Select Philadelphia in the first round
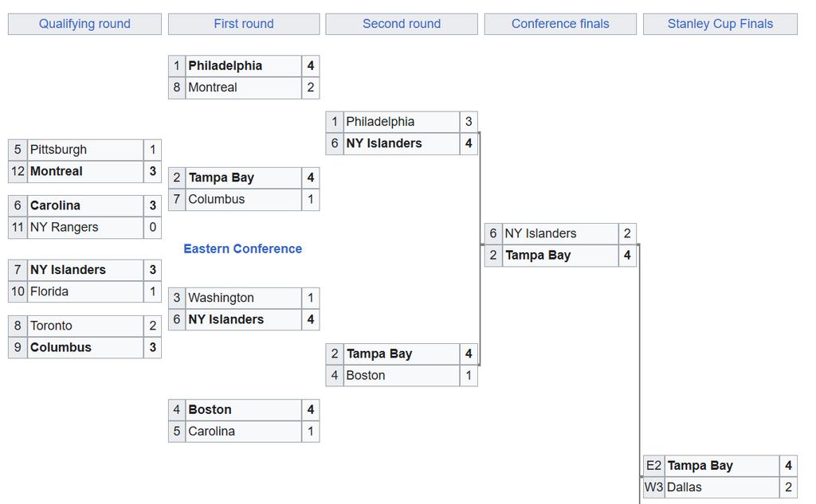The image size is (816, 504). pos(244,66)
